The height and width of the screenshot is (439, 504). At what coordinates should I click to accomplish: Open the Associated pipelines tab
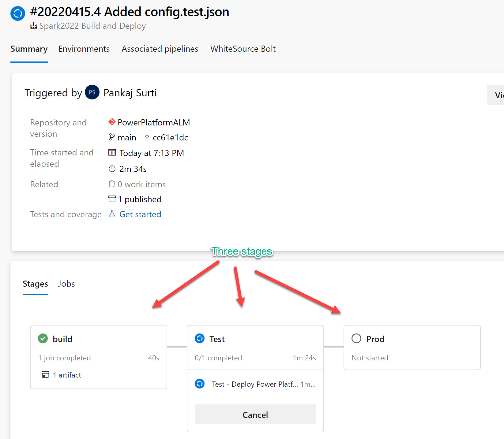click(160, 49)
